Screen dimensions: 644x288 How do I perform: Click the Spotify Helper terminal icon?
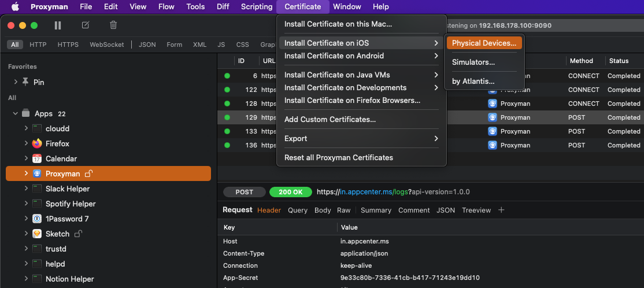pos(37,204)
